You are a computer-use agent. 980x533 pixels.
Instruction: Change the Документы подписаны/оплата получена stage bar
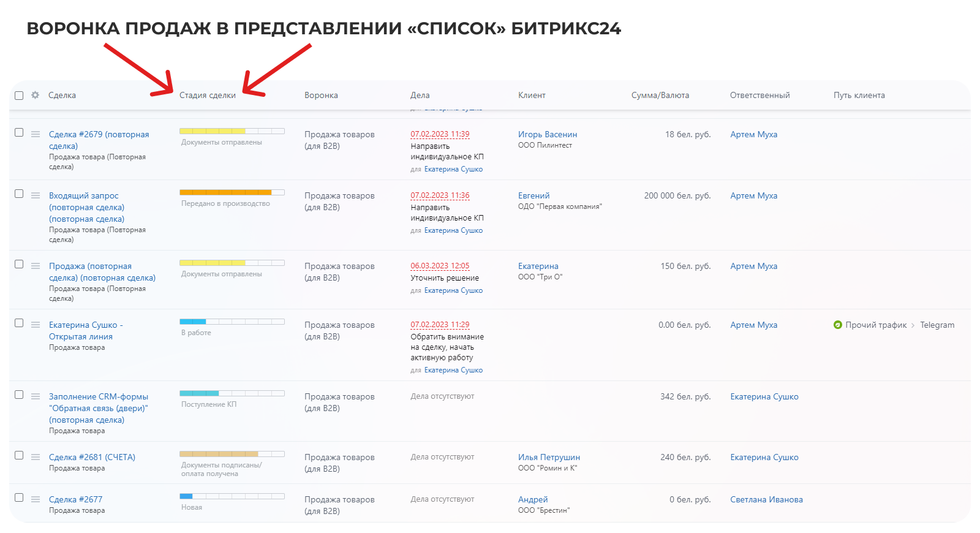pyautogui.click(x=232, y=454)
